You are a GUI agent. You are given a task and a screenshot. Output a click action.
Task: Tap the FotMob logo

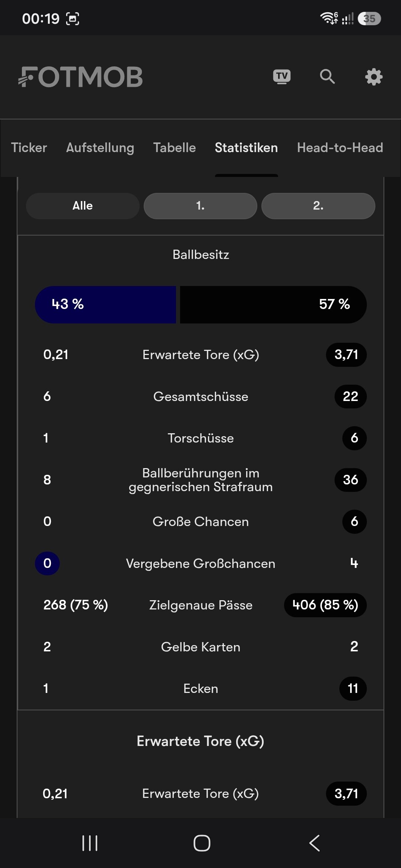(81, 77)
